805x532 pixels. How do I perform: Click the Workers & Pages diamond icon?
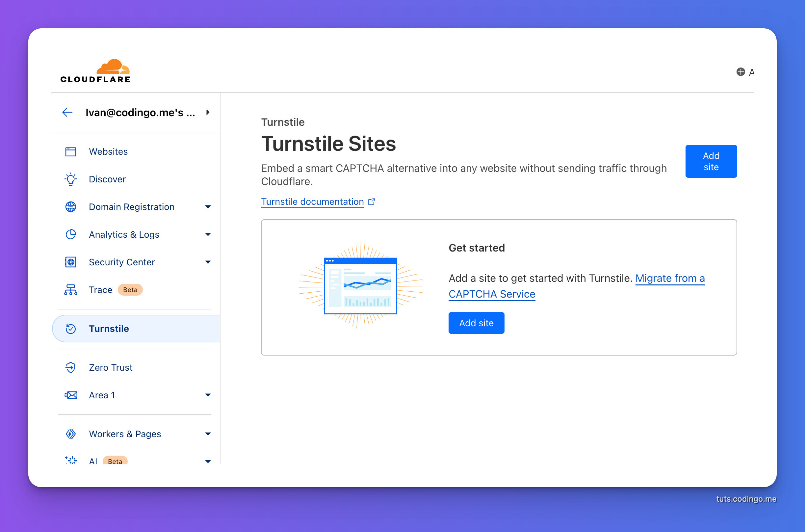click(x=70, y=434)
